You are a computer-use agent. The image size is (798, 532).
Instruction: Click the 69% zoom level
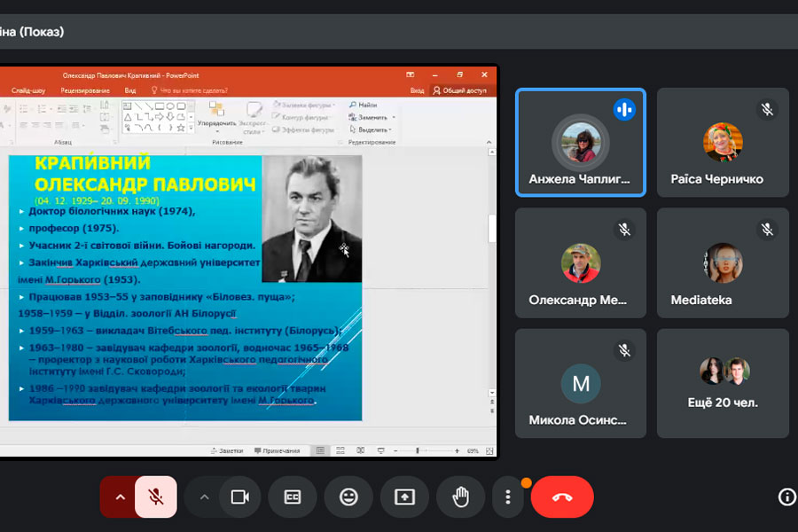pos(473,451)
